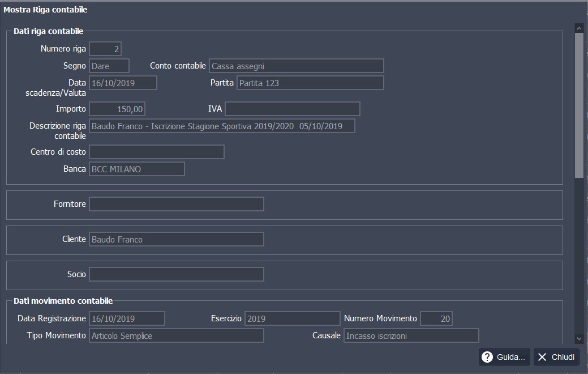
Task: Click the scrollbar down arrow
Action: 579,338
